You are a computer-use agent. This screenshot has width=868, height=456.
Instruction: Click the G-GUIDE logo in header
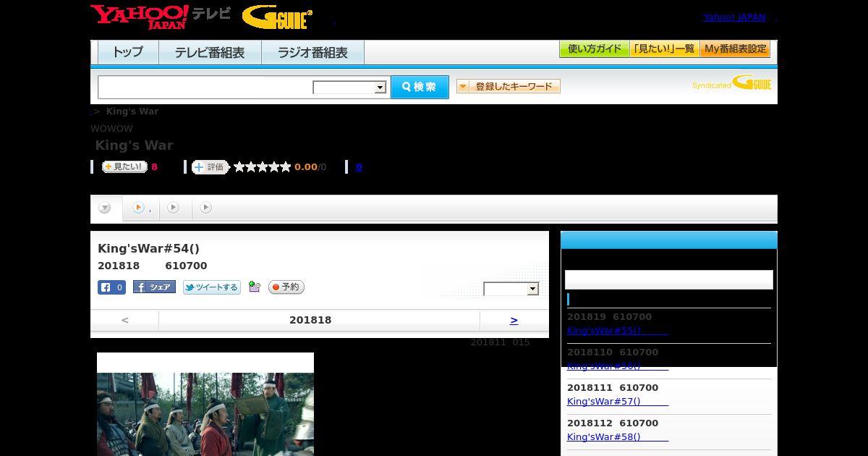click(x=277, y=17)
